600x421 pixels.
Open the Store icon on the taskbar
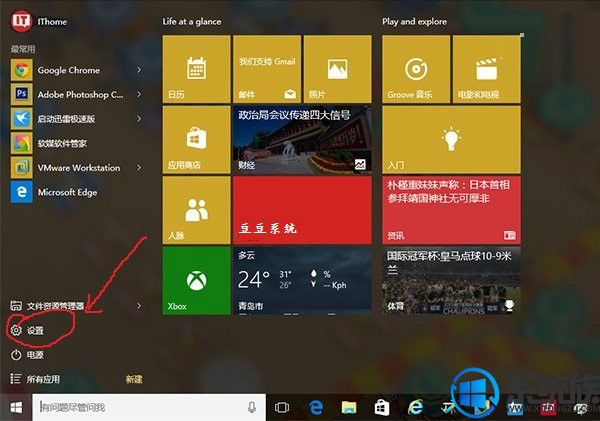click(x=382, y=408)
